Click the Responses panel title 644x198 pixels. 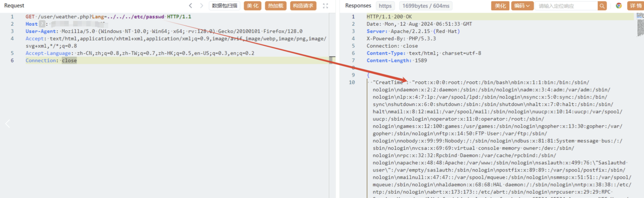tap(358, 6)
